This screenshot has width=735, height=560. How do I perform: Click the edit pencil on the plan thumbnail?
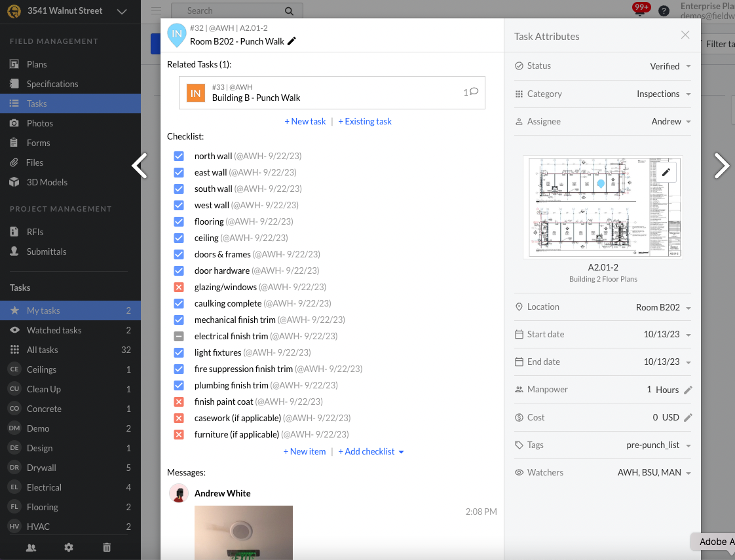666,172
